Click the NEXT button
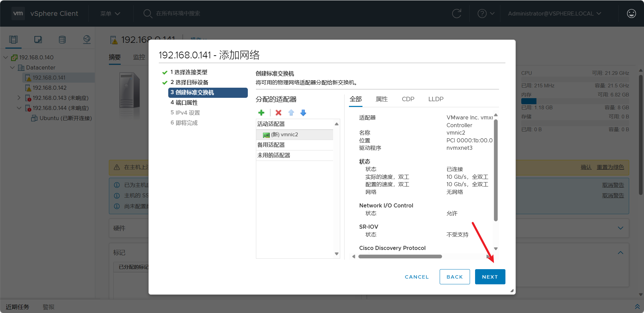This screenshot has height=313, width=644. tap(490, 277)
